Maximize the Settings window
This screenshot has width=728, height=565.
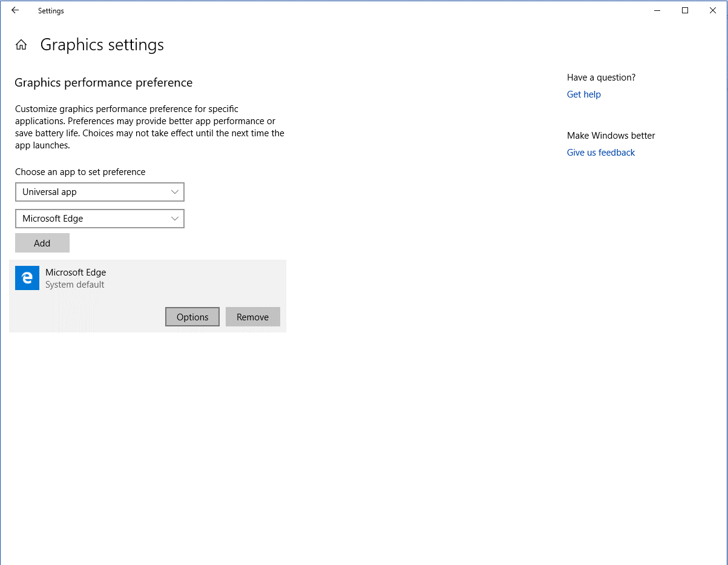tap(685, 10)
